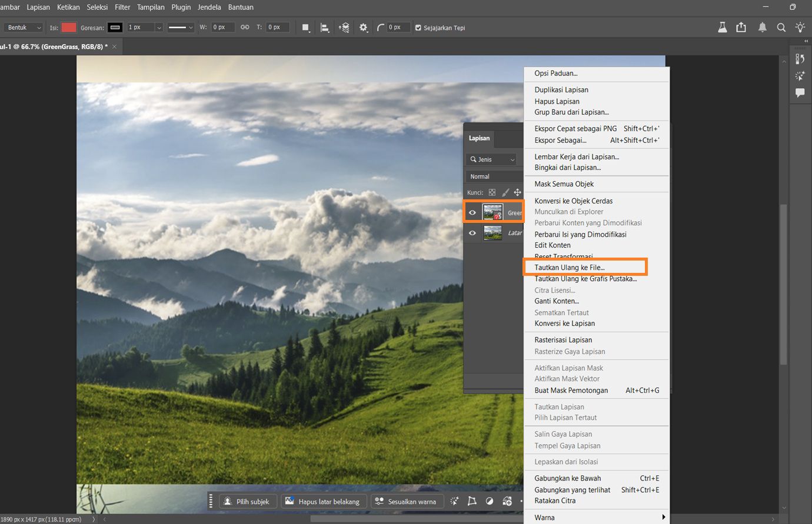Open the red Isi fill color swatch

pos(69,28)
